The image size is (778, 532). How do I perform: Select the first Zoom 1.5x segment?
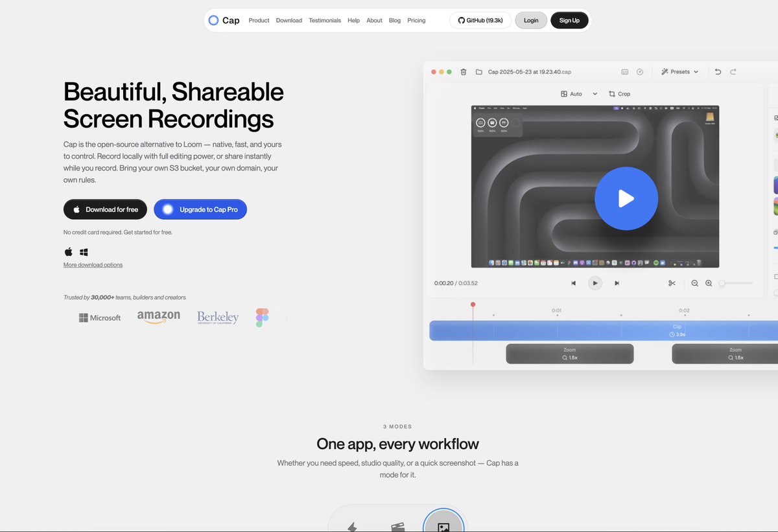(x=570, y=354)
